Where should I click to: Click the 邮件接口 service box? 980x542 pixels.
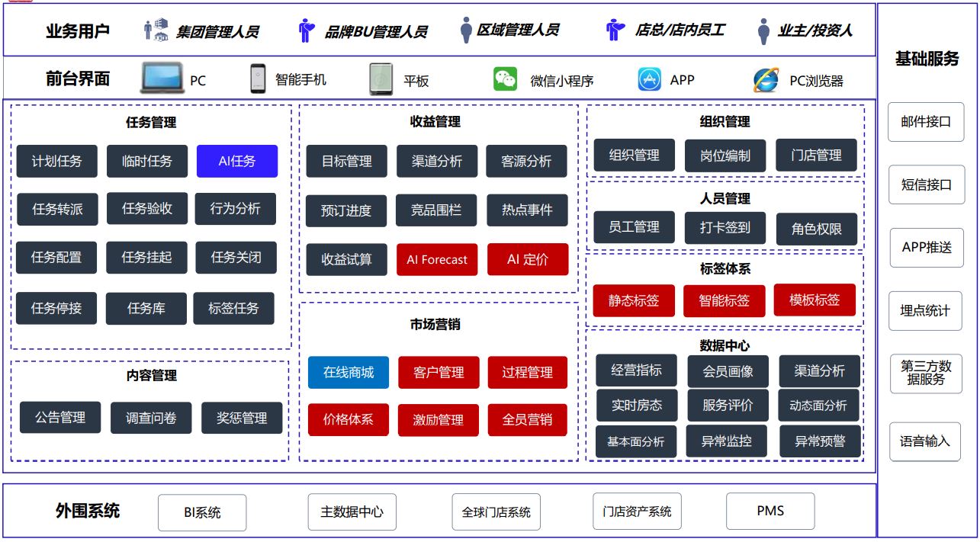click(x=926, y=122)
